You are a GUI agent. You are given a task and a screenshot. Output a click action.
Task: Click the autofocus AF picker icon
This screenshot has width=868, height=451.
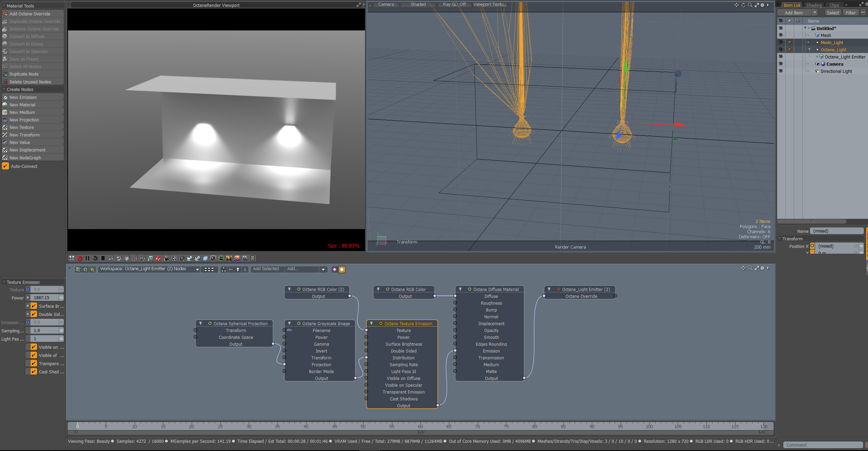[x=111, y=258]
